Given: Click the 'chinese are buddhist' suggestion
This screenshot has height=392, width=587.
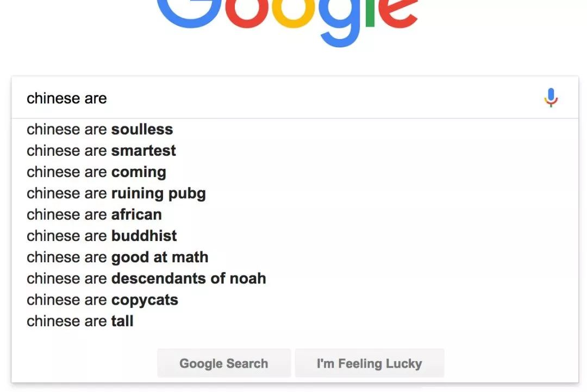Looking at the screenshot, I should click(x=102, y=236).
